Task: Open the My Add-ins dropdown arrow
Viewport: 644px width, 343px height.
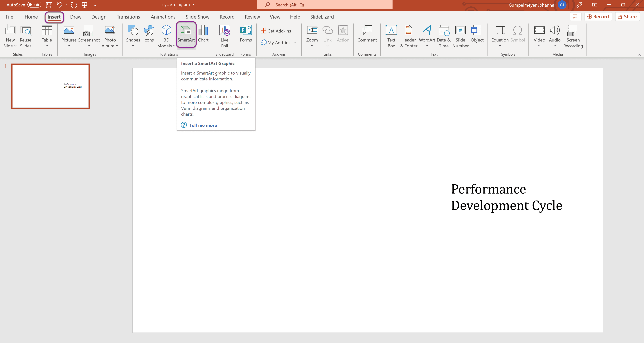Action: pos(295,43)
